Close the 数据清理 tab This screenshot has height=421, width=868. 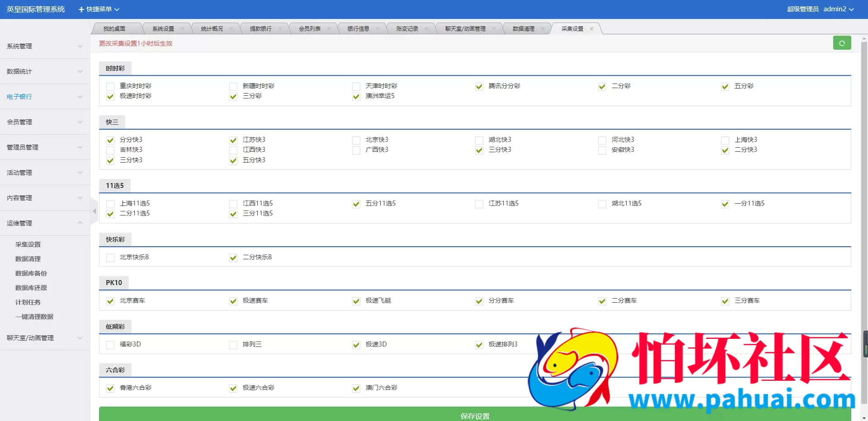(542, 28)
